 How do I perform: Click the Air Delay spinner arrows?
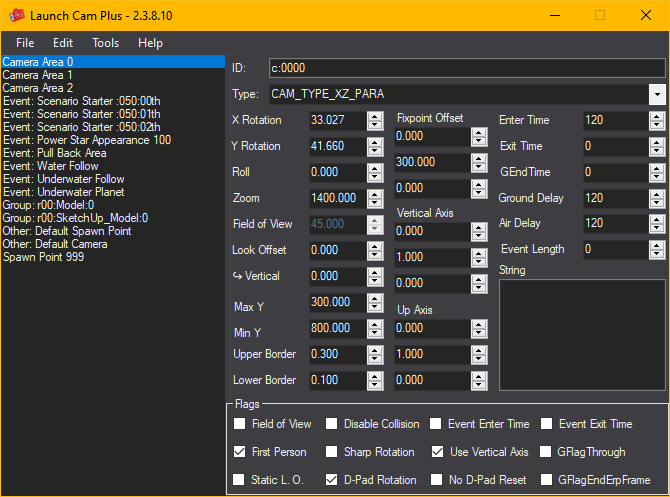(x=657, y=223)
